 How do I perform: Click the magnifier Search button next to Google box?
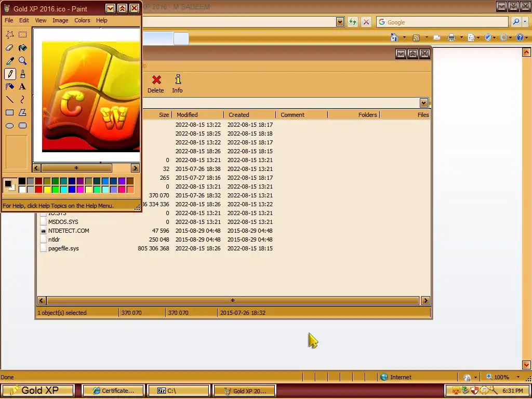(516, 22)
